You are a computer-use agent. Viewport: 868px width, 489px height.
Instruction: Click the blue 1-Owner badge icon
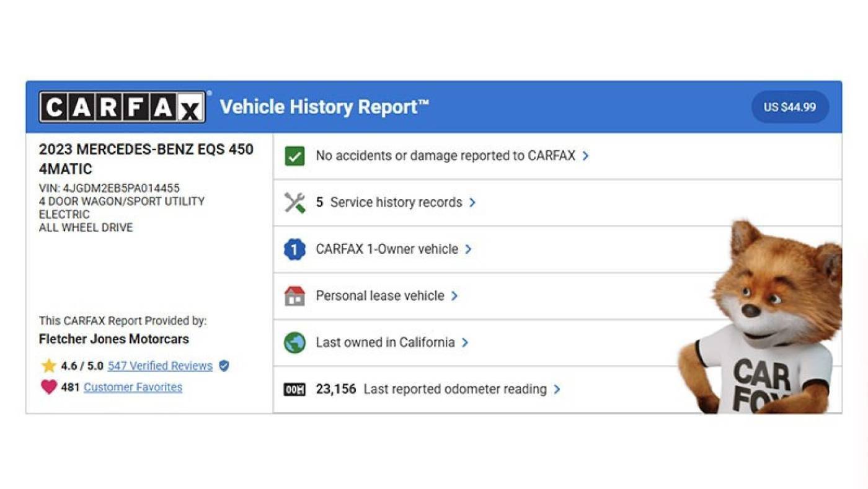294,249
